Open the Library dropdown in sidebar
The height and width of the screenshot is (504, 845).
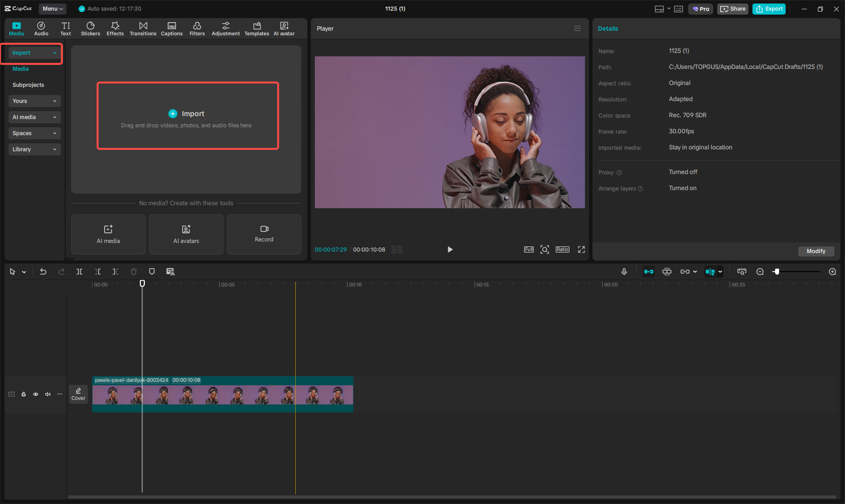[34, 149]
